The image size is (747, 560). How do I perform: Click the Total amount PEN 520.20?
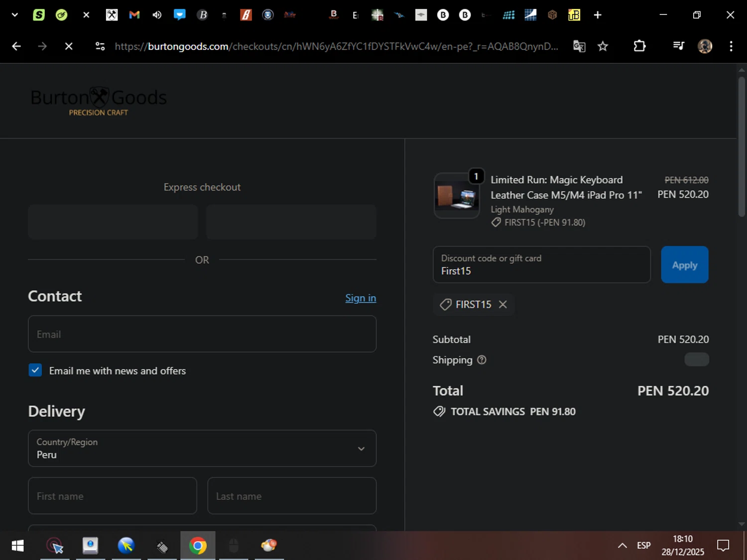673,391
